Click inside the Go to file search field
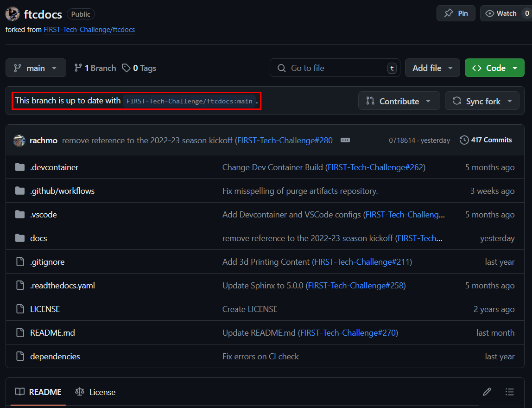Screen dimensions: 532x408 click(334, 68)
